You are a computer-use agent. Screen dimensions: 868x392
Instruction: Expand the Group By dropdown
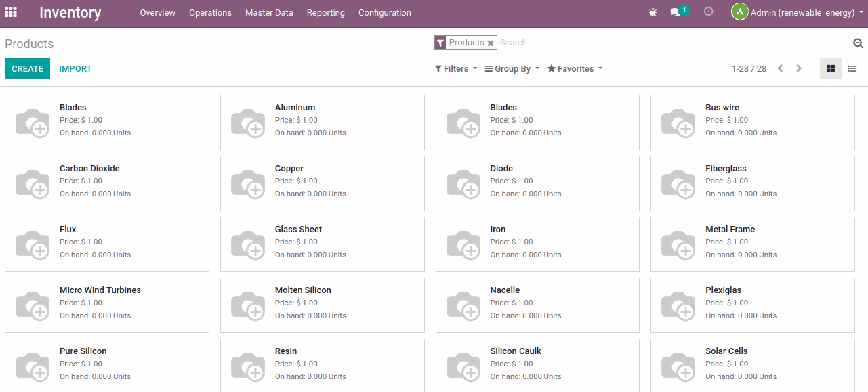pos(512,69)
